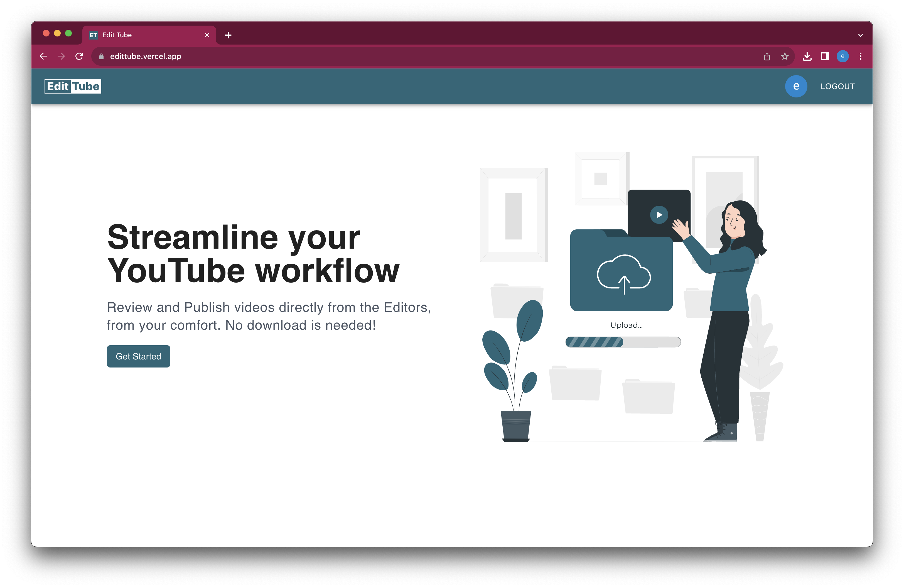Open the browser downloads icon
This screenshot has width=904, height=588.
(807, 56)
